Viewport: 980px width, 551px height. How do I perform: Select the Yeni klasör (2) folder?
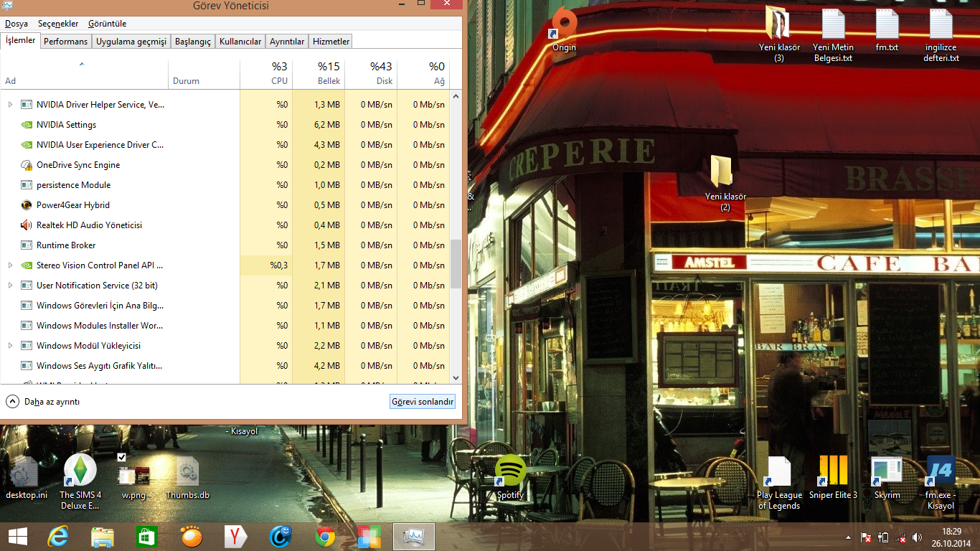point(725,184)
